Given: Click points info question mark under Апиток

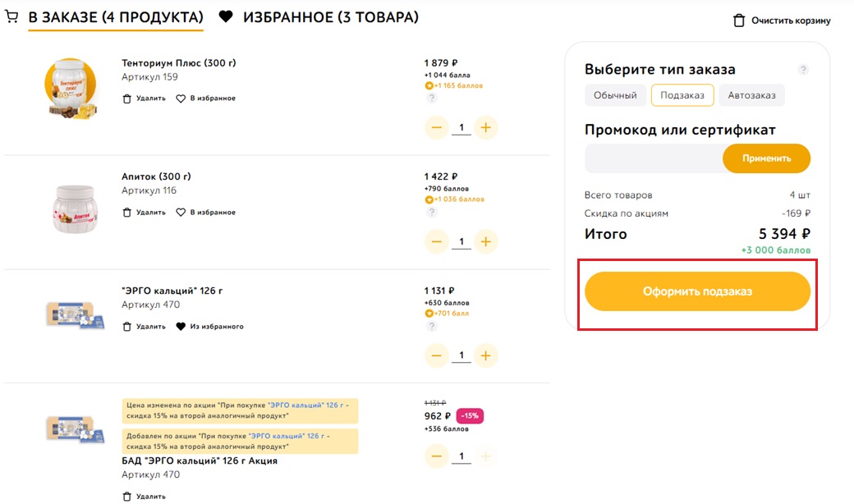Looking at the screenshot, I should pos(431,212).
